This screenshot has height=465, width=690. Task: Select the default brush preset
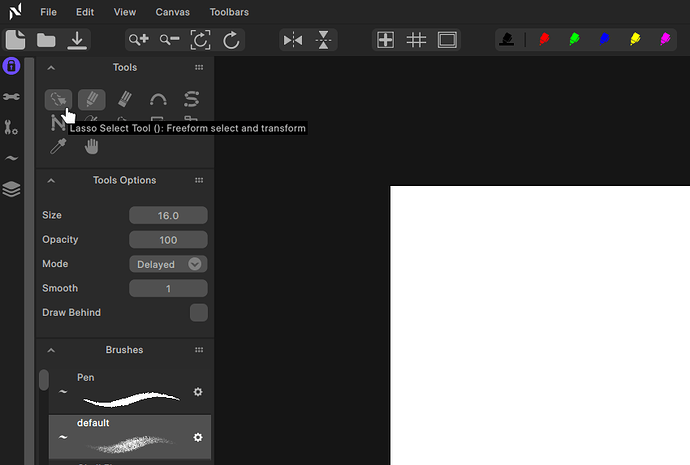point(130,437)
